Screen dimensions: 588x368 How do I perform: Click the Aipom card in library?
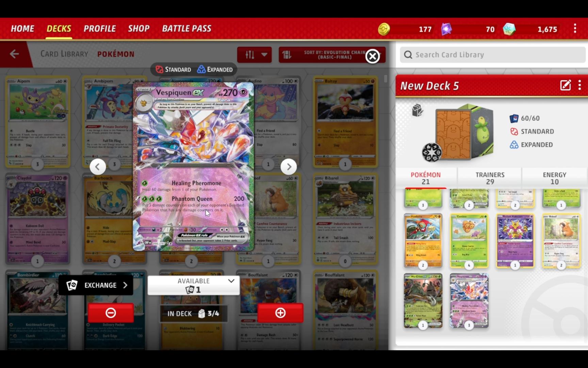click(x=37, y=122)
